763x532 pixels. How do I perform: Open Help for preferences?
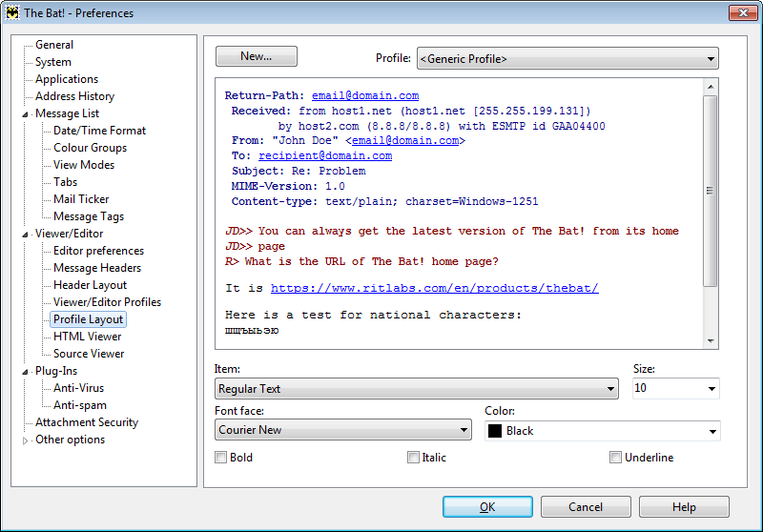coord(684,507)
